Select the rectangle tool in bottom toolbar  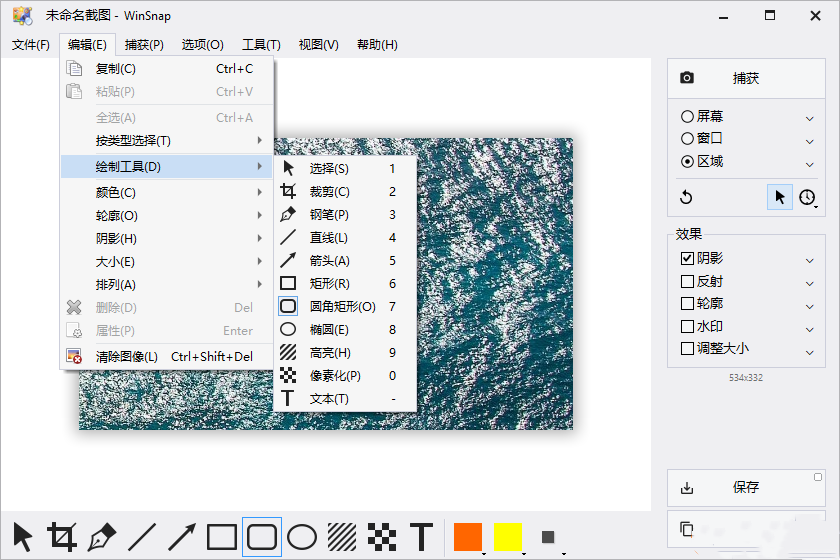222,537
